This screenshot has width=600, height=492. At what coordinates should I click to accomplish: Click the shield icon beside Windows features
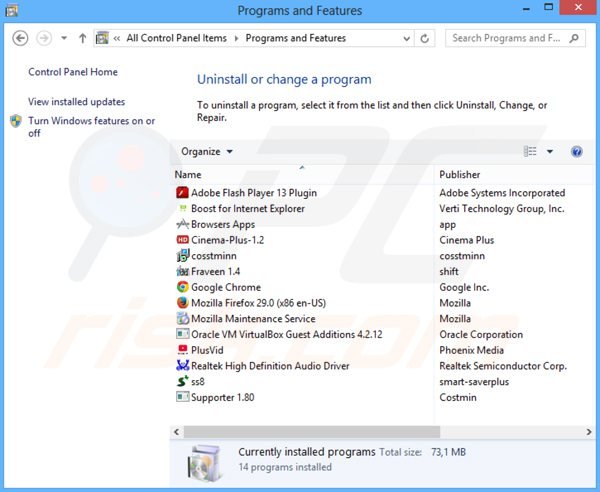tap(16, 121)
